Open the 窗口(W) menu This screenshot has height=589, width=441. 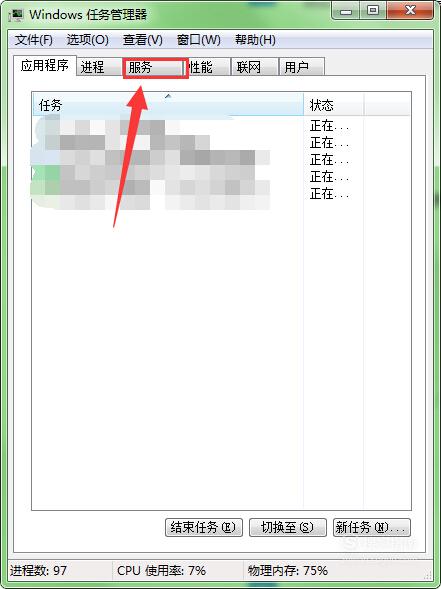[x=199, y=40]
